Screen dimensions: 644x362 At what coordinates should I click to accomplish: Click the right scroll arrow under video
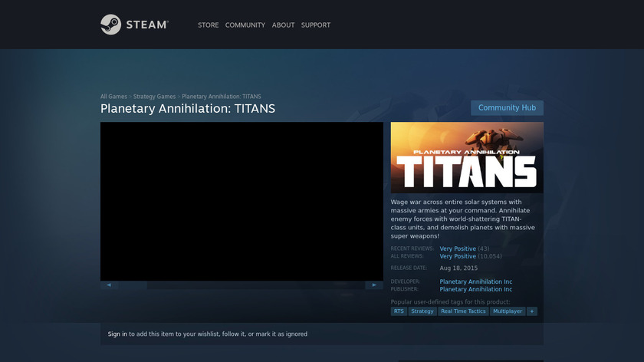374,285
